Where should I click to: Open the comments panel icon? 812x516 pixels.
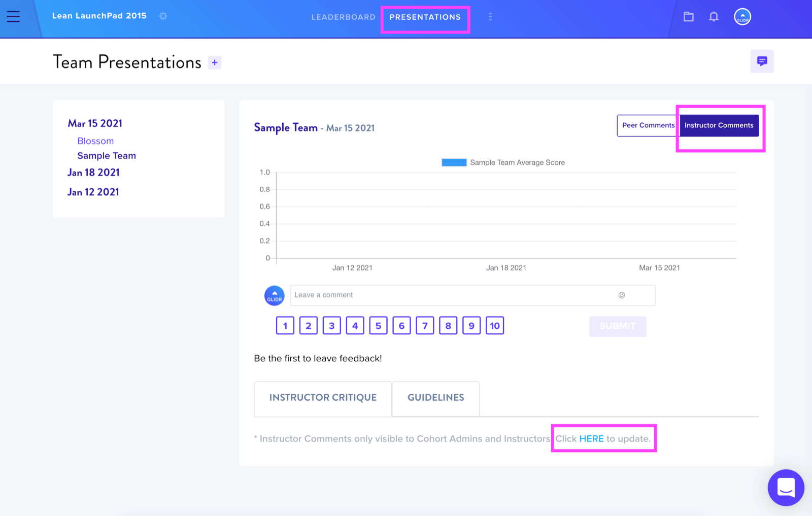[762, 61]
